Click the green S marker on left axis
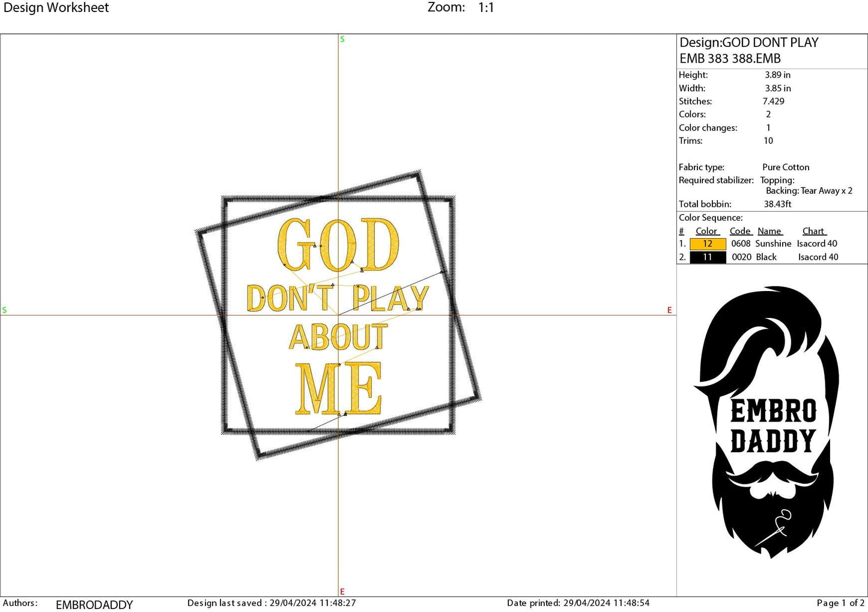868x612 pixels. tap(5, 310)
